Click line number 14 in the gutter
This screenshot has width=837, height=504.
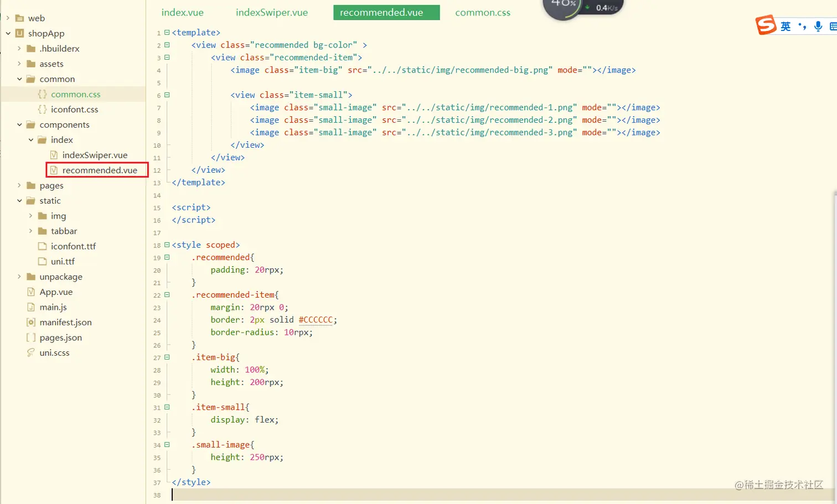point(157,195)
